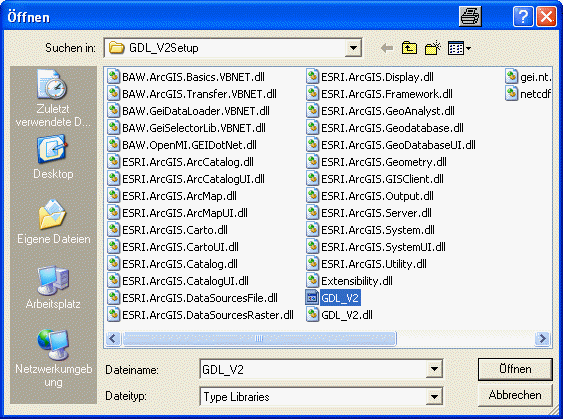Click the printer icon in title bar

click(x=470, y=17)
